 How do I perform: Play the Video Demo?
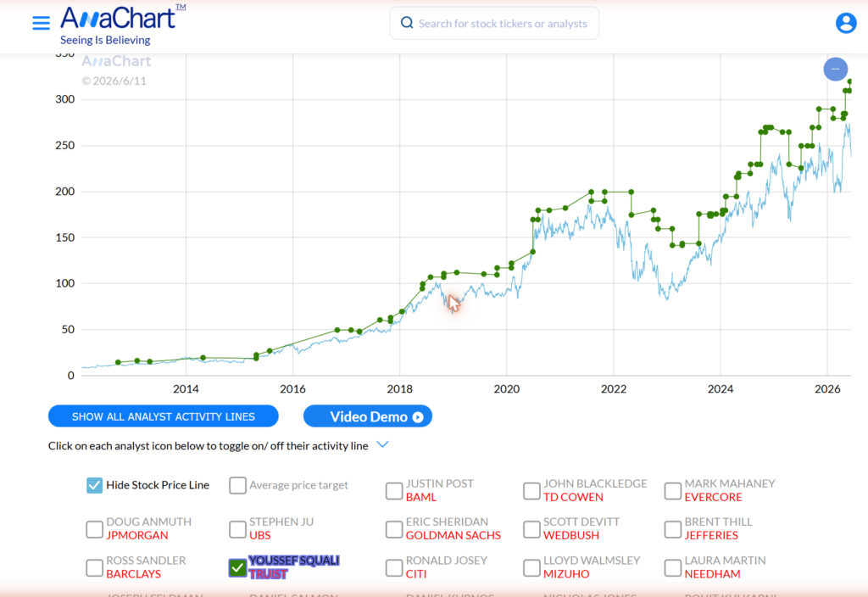point(368,416)
